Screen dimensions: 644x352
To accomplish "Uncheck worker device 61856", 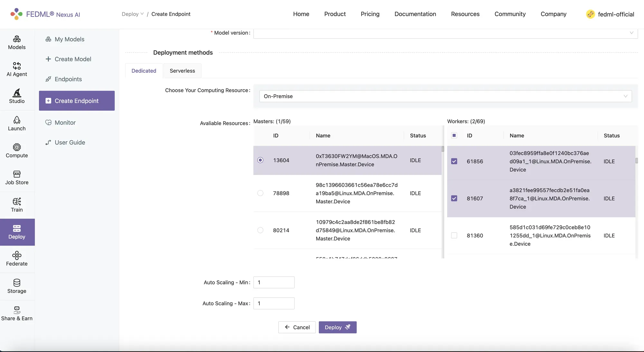I will (x=454, y=161).
